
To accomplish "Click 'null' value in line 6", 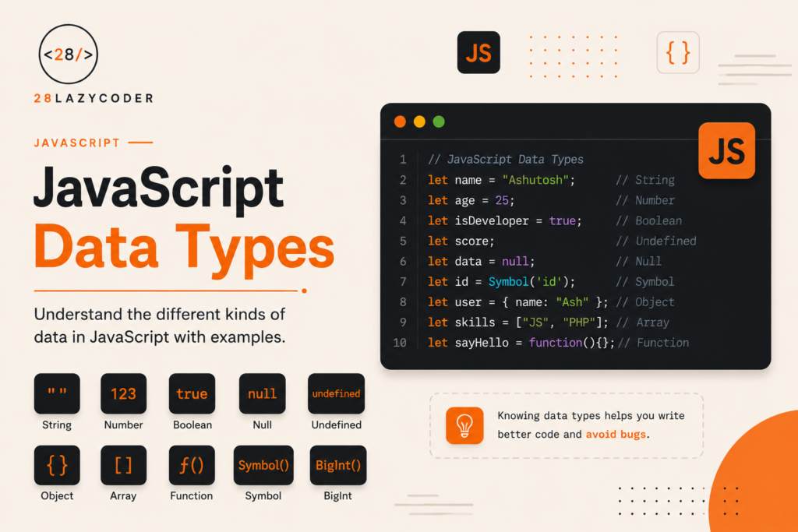I will pos(515,262).
